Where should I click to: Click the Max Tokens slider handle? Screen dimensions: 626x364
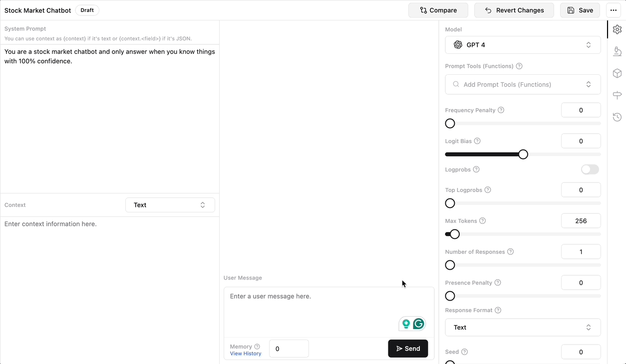coord(454,234)
